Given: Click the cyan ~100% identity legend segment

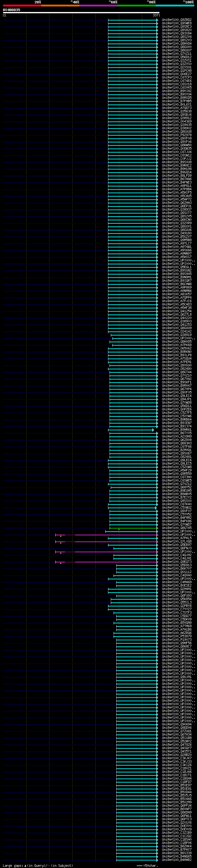Looking at the screenshot, I should point(175,6).
